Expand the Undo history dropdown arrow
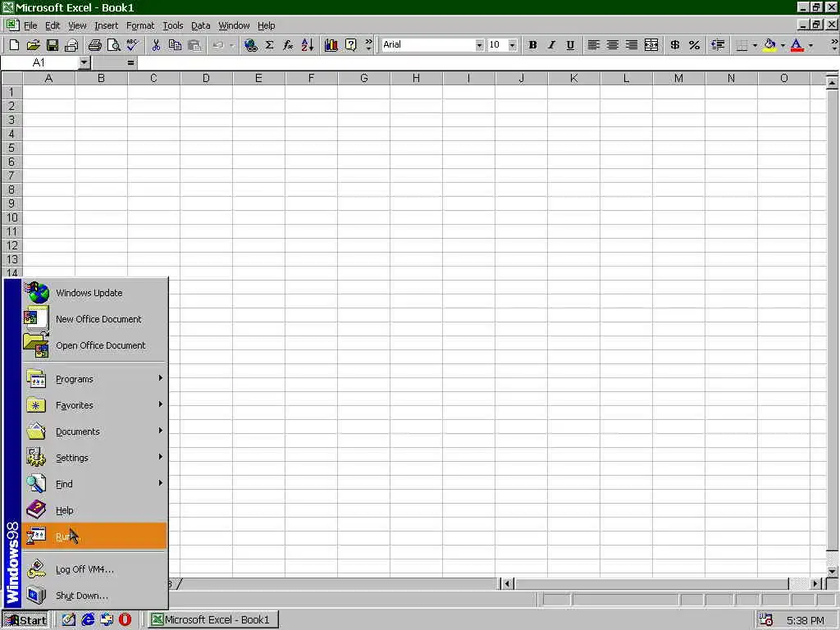Viewport: 840px width, 630px height. (x=231, y=45)
